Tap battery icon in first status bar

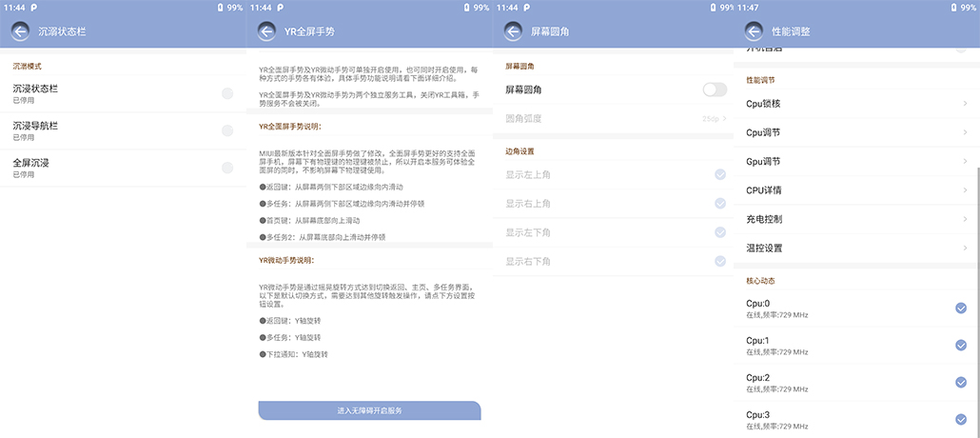[x=221, y=8]
